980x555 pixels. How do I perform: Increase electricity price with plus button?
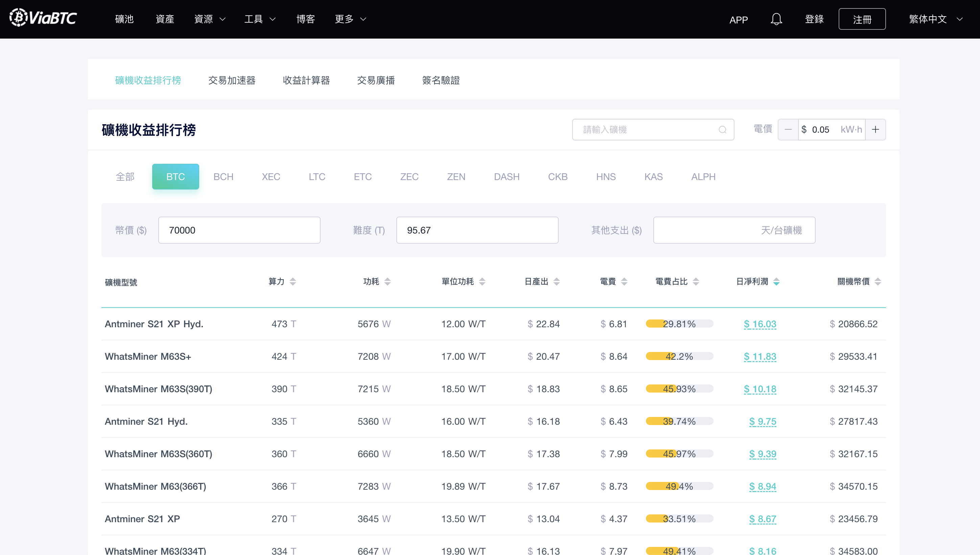875,130
